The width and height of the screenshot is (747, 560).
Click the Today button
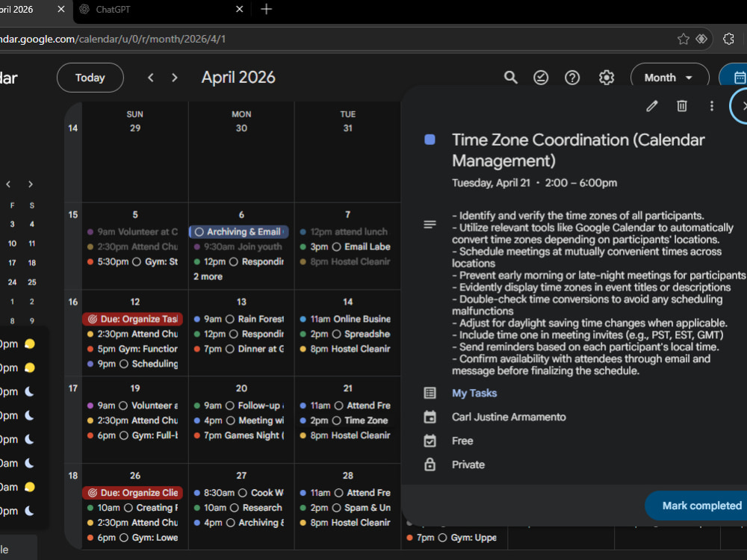[x=90, y=78]
